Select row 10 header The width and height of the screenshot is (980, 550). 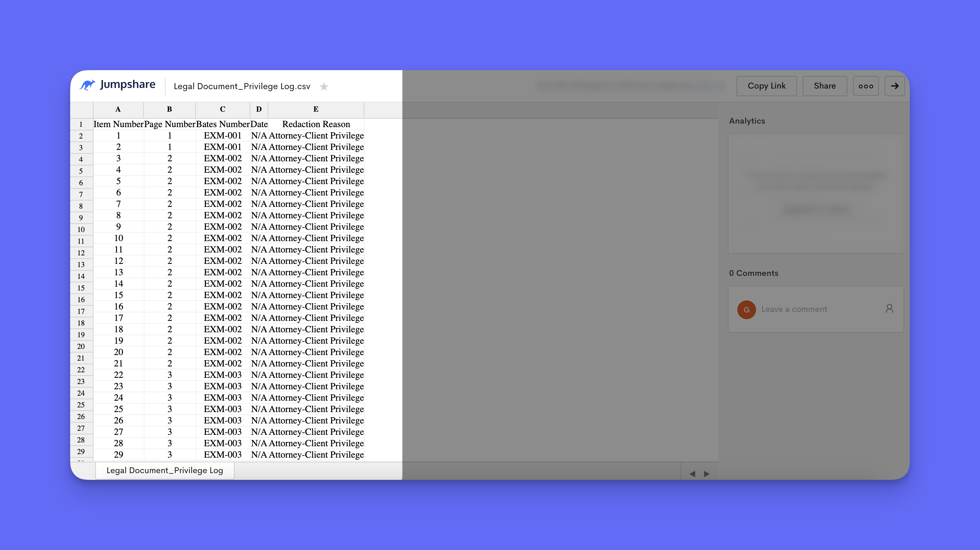tap(81, 229)
